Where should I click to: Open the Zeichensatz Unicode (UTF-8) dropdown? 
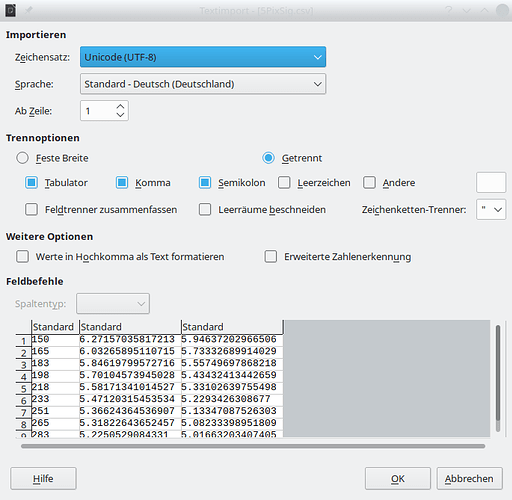pyautogui.click(x=203, y=57)
